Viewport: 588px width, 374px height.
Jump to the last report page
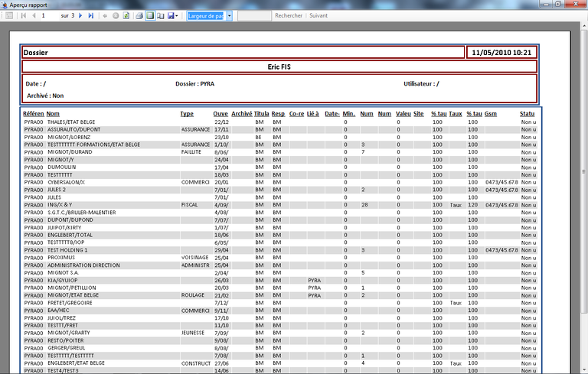tap(92, 15)
